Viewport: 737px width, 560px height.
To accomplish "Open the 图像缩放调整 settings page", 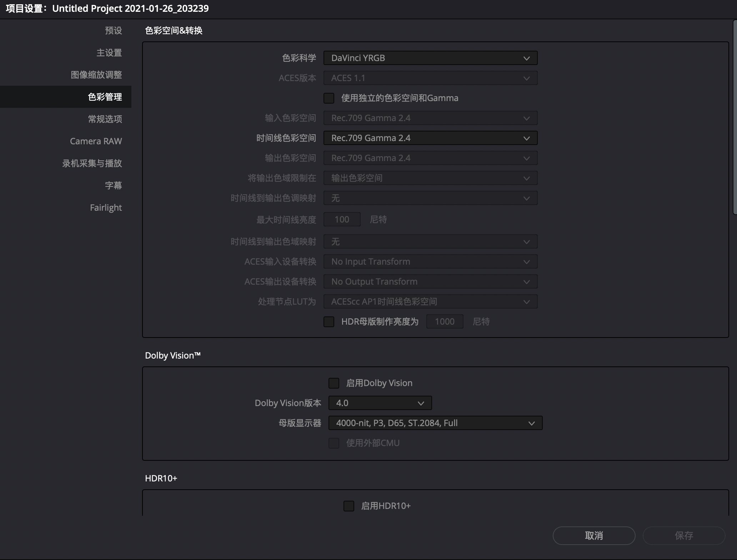I will click(96, 75).
